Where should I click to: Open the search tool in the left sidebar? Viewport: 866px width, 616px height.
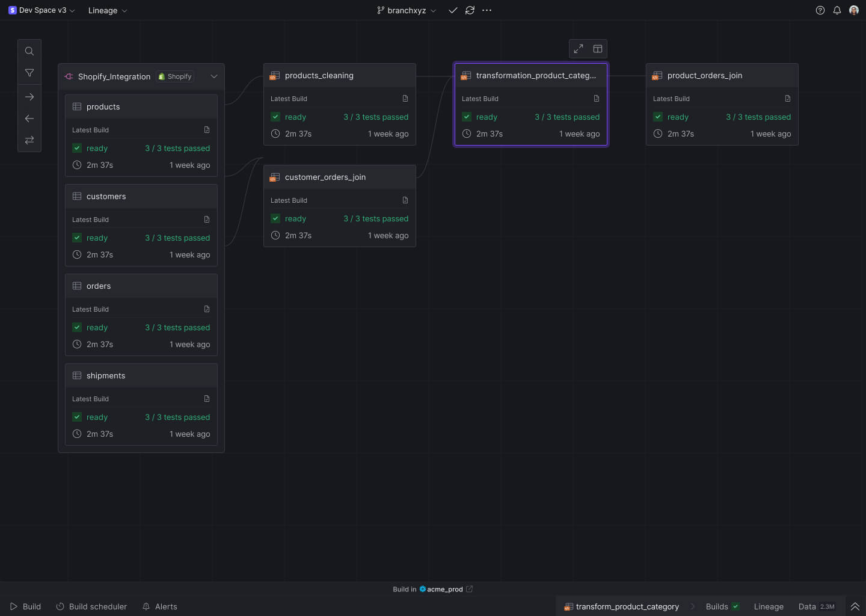point(29,51)
